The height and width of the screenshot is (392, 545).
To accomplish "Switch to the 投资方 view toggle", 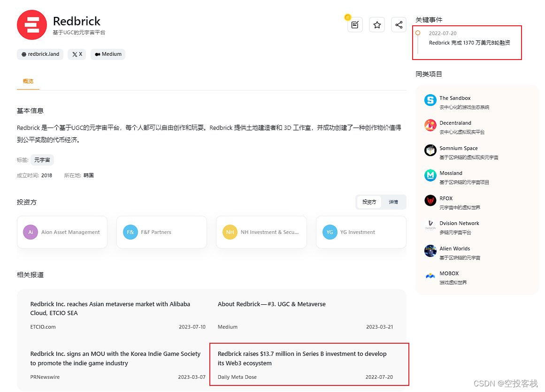I will [x=369, y=202].
